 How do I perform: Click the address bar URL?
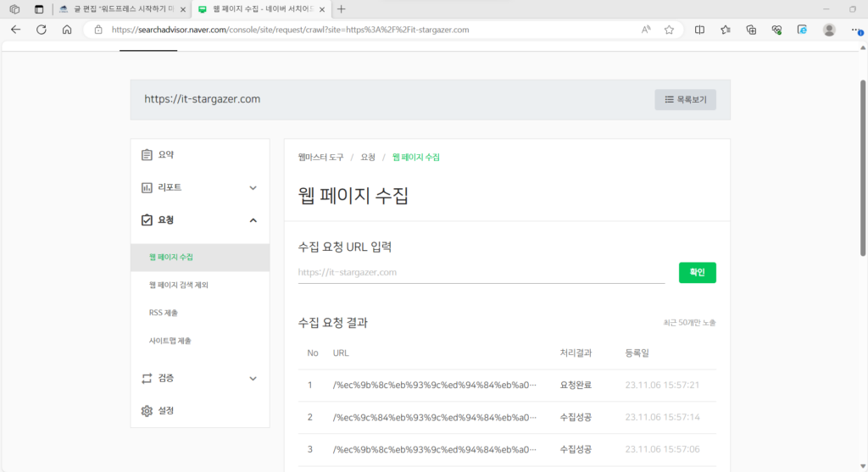point(290,30)
